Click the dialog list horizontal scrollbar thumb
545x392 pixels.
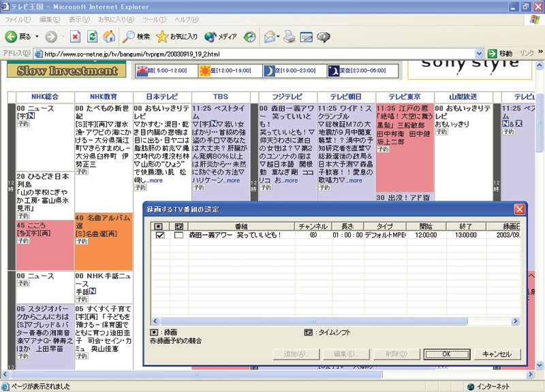(x=314, y=321)
